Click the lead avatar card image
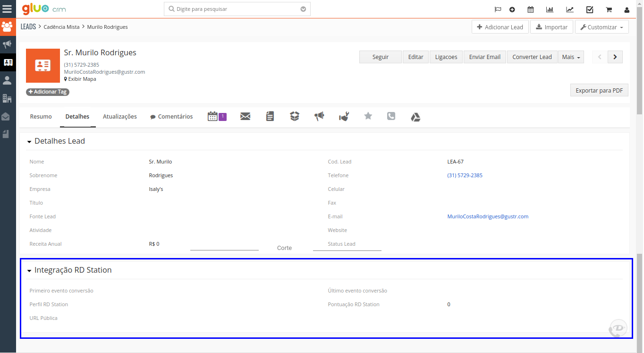This screenshot has width=644, height=353. tap(43, 66)
